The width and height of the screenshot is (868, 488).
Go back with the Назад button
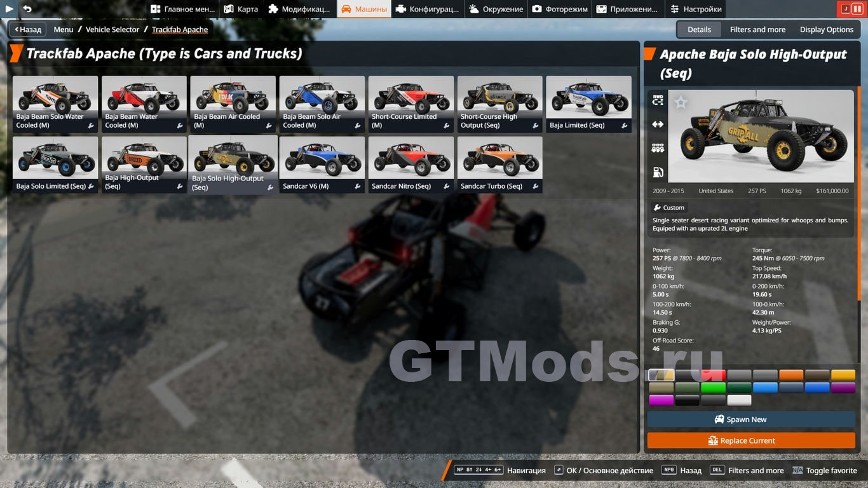27,29
